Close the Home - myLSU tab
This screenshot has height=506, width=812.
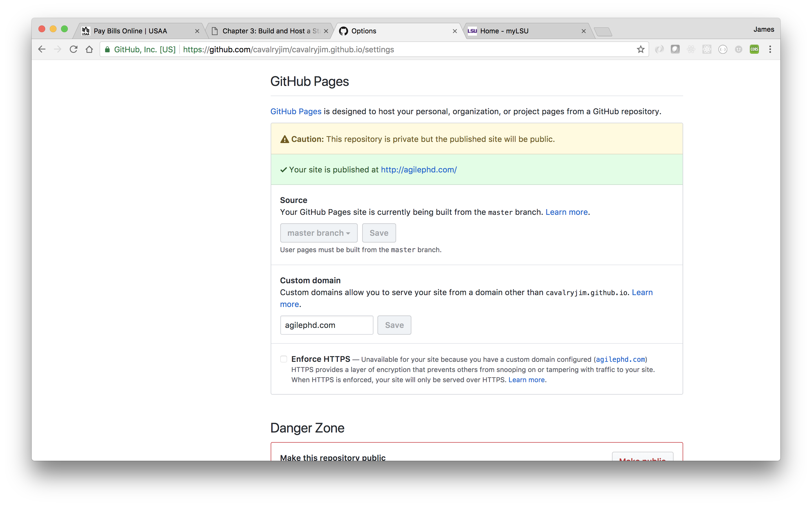pyautogui.click(x=584, y=31)
